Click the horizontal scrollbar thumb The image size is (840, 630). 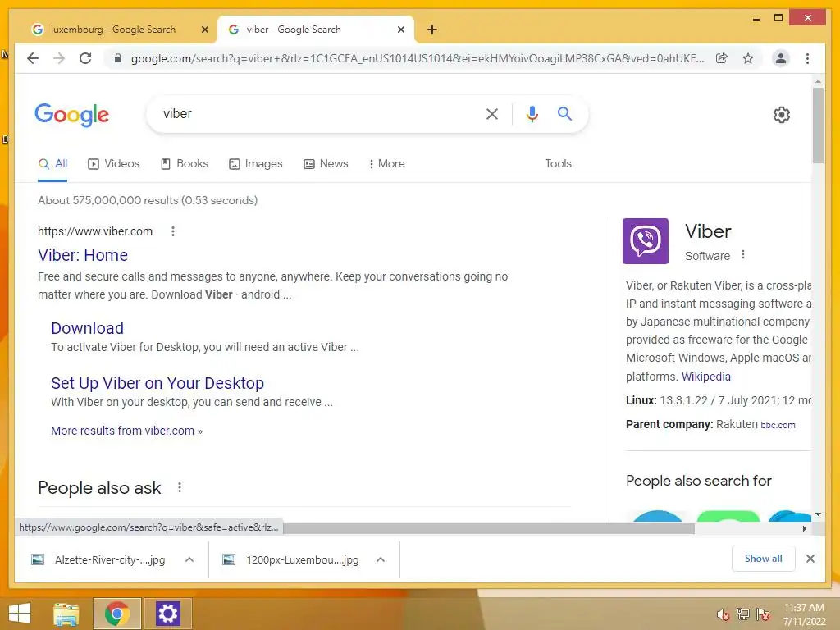pyautogui.click(x=489, y=528)
